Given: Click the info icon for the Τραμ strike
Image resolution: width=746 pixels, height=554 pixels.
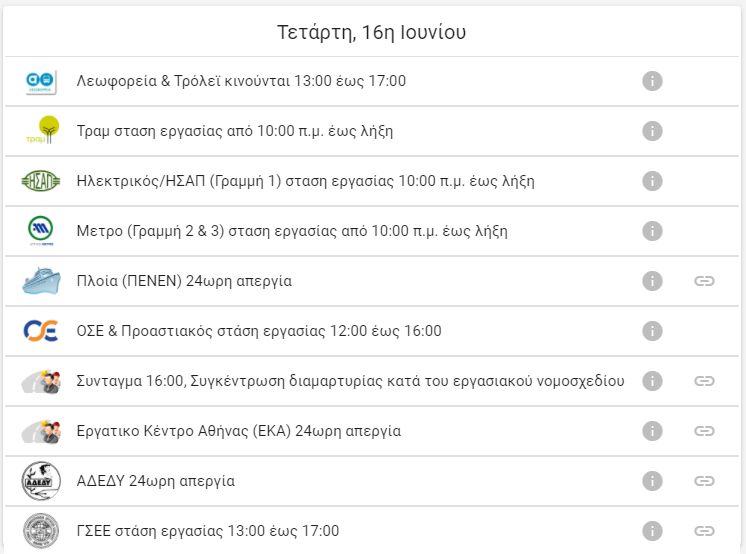Looking at the screenshot, I should click(652, 131).
